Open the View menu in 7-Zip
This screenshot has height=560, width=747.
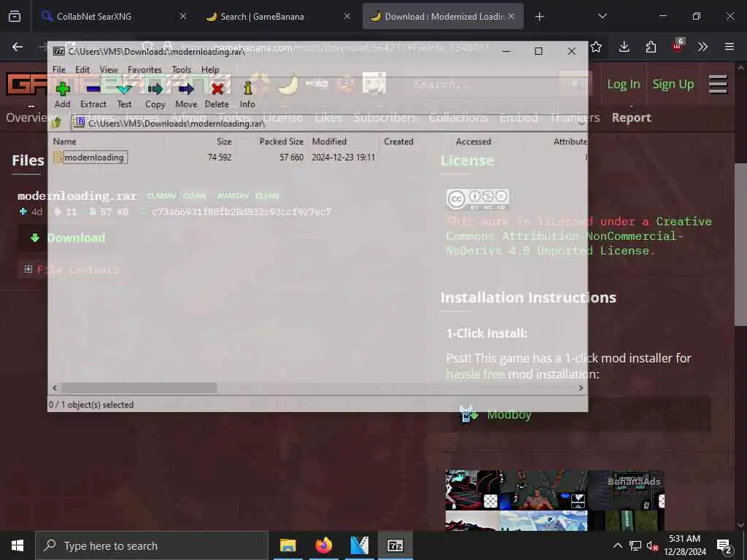coord(109,69)
